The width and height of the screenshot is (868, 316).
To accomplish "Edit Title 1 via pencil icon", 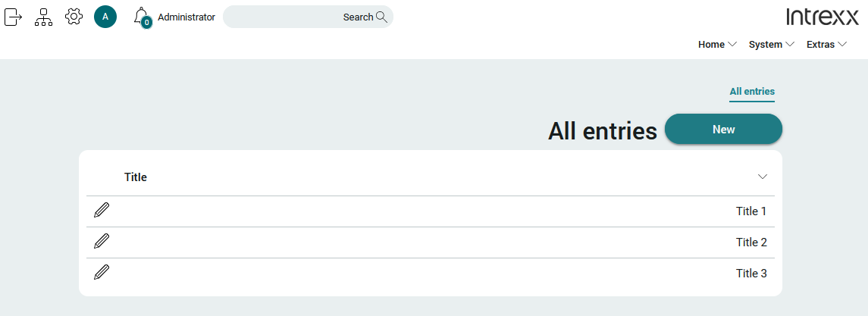I will click(x=102, y=211).
